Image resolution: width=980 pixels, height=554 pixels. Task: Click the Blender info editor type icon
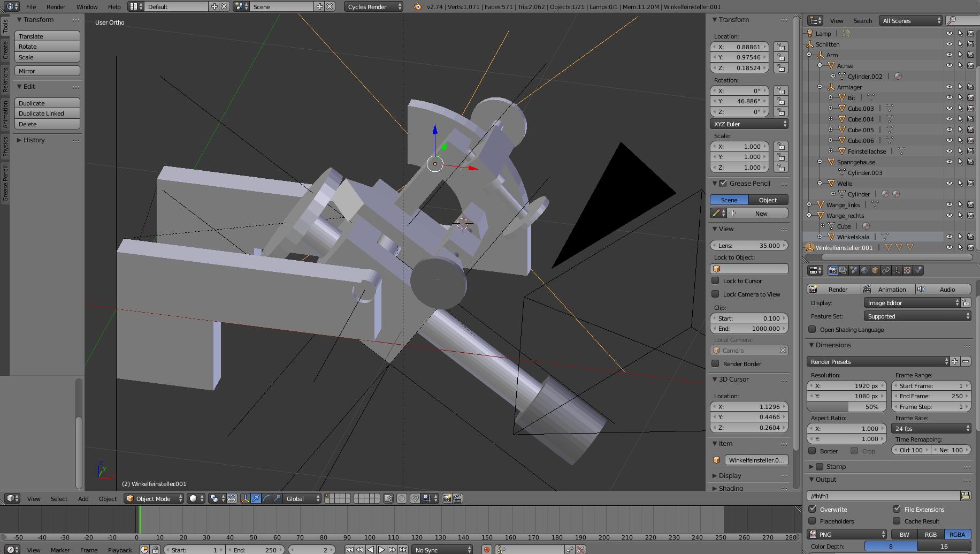click(x=12, y=6)
